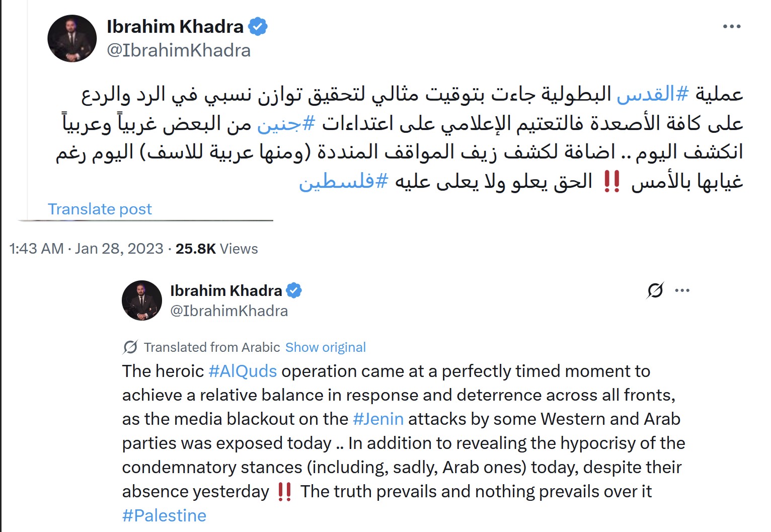Click the verified badge beside the top Ibrahim Khadra name
Viewport: 771px width, 532px height.
click(x=258, y=26)
